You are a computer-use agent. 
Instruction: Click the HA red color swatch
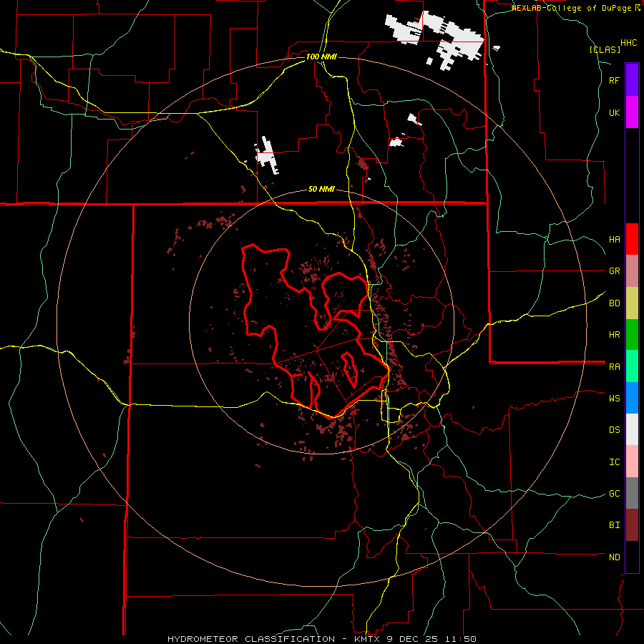pyautogui.click(x=632, y=239)
